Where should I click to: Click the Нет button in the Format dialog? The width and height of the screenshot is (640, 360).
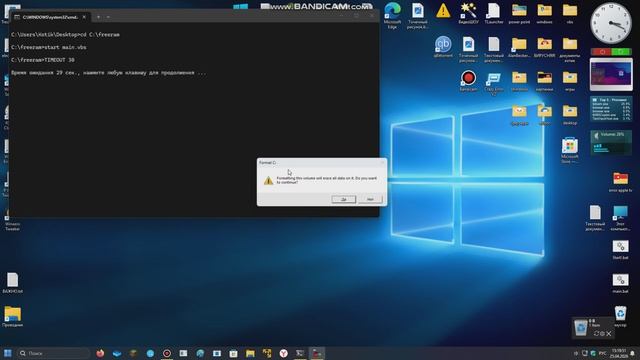[370, 199]
